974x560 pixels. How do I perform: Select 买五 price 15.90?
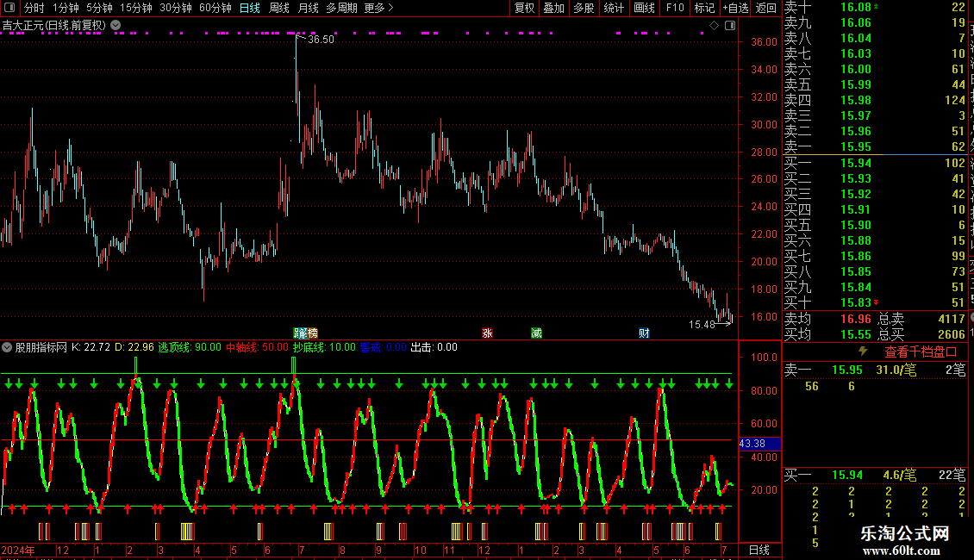(x=855, y=225)
